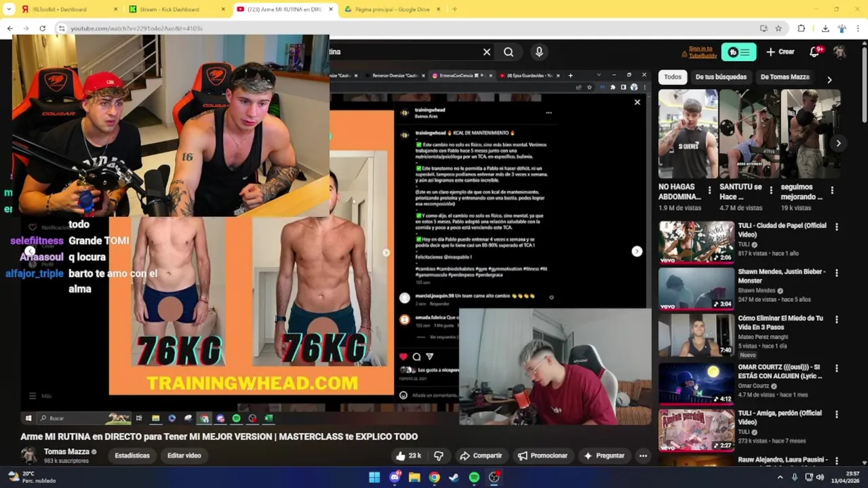Reload the YouTube page
This screenshot has height=488, width=868.
tap(42, 28)
